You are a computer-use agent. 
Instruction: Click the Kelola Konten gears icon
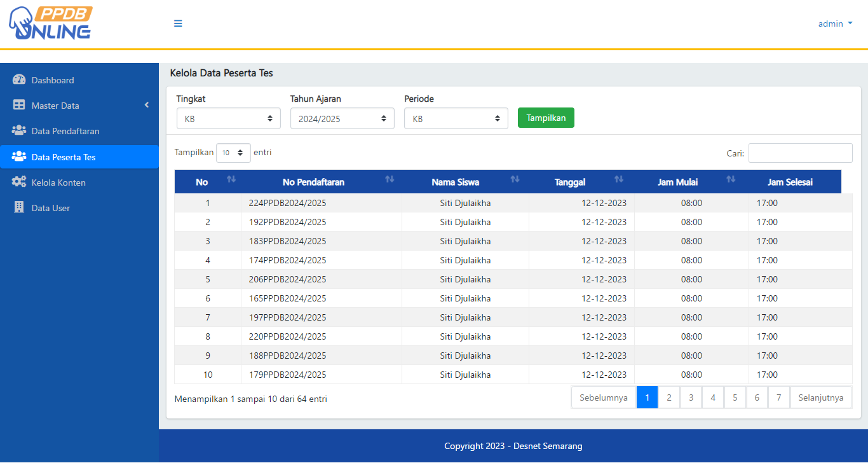coord(19,183)
